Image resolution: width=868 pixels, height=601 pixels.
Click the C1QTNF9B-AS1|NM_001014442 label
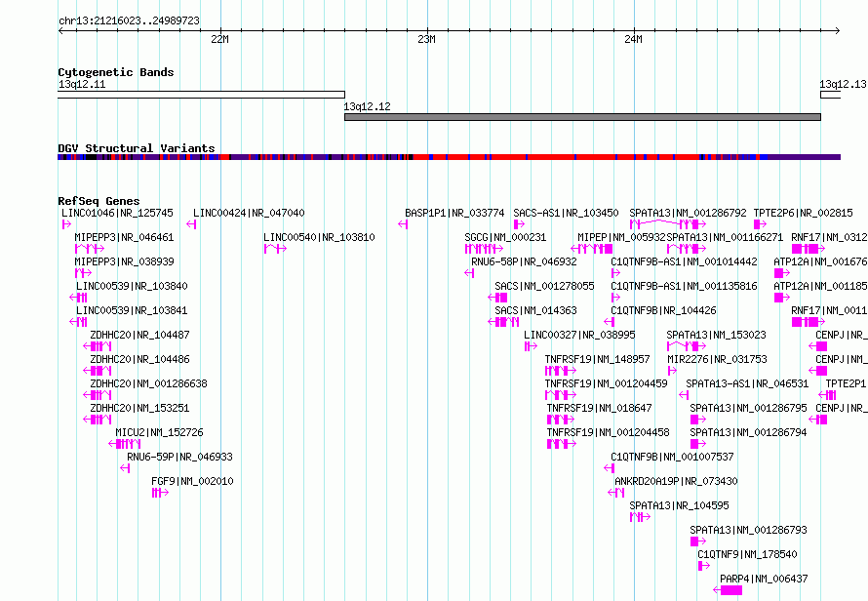[x=685, y=261]
